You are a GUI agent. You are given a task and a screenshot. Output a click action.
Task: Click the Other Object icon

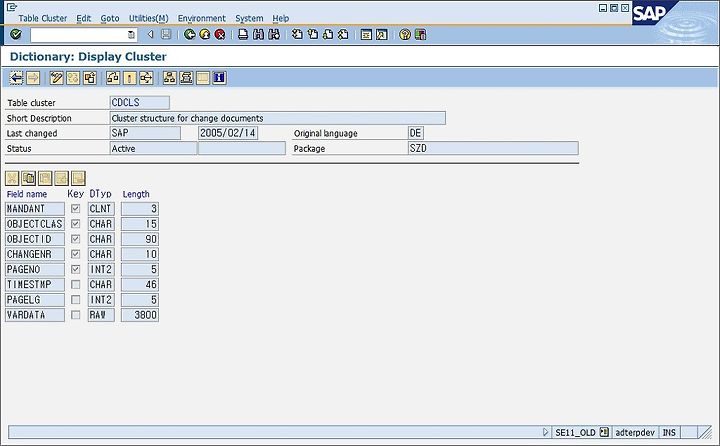coord(90,78)
